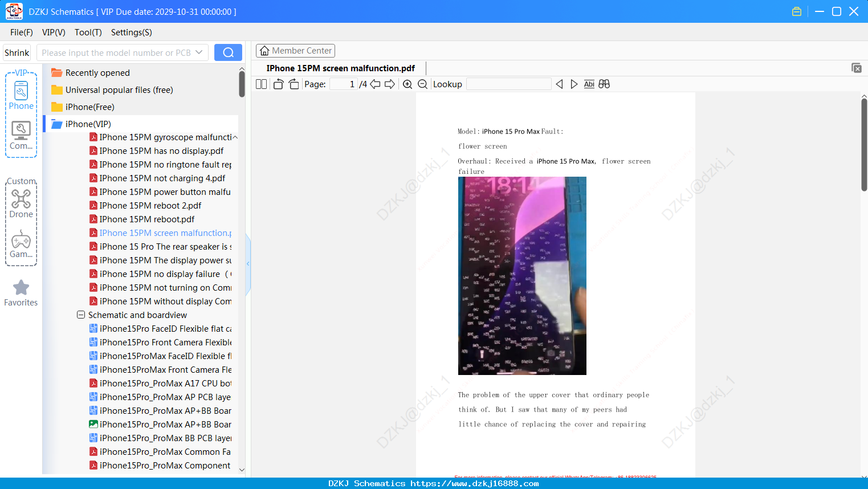The height and width of the screenshot is (489, 868).
Task: Open the model number dropdown arrow
Action: coord(199,52)
